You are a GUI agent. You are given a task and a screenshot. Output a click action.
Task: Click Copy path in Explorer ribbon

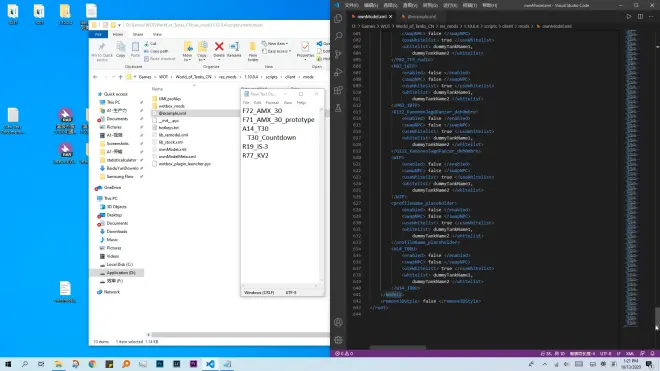coord(156,51)
